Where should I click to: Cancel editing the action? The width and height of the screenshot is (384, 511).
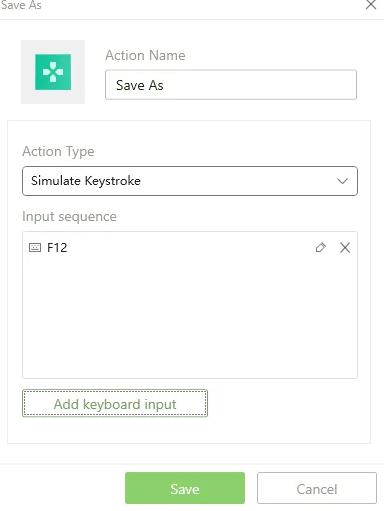click(x=317, y=488)
